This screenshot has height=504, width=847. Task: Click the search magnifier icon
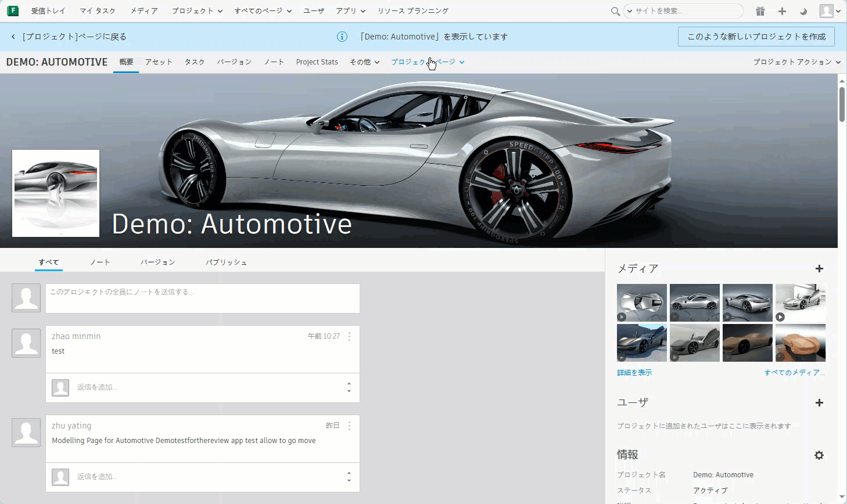(x=615, y=11)
